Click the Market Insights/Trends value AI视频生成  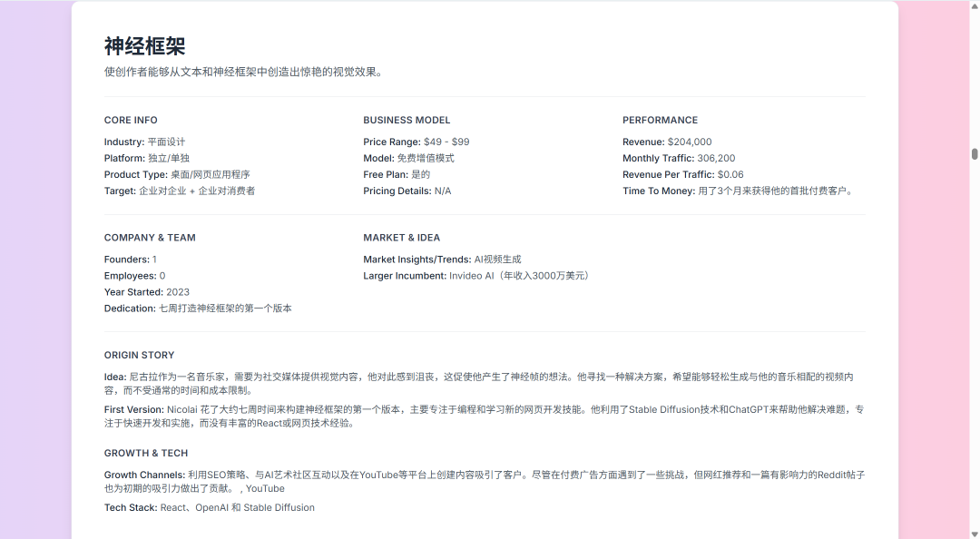[x=497, y=260]
